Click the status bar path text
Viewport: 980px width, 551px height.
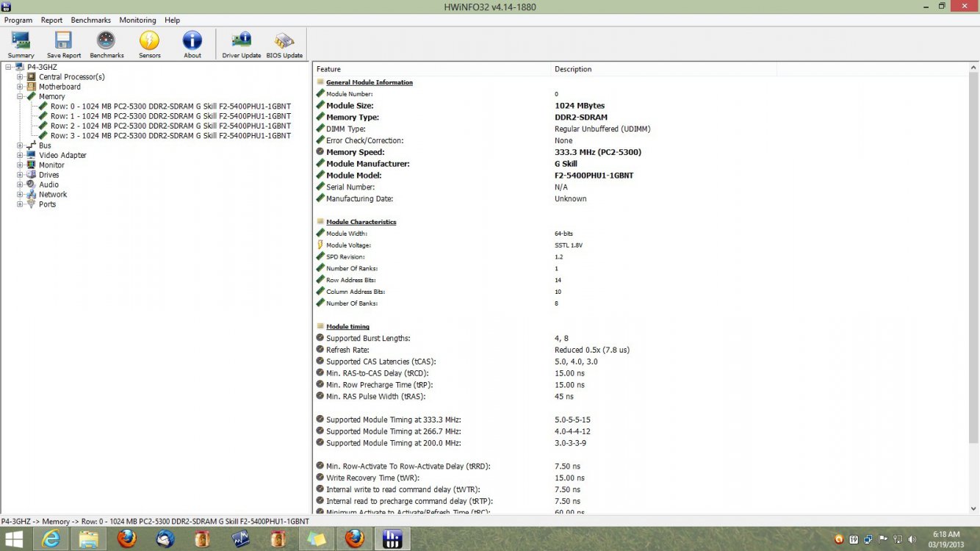click(156, 521)
